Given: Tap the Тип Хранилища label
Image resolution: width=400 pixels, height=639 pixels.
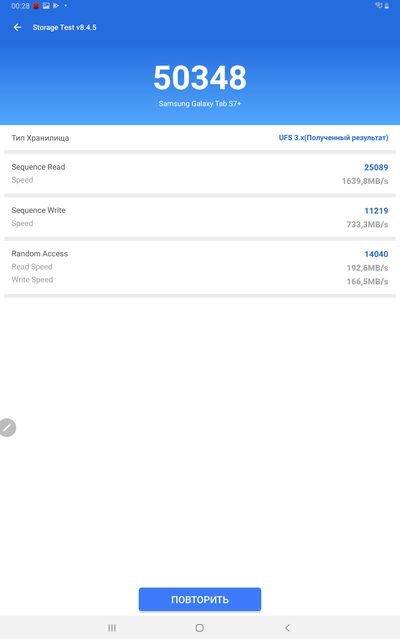Looking at the screenshot, I should 40,138.
